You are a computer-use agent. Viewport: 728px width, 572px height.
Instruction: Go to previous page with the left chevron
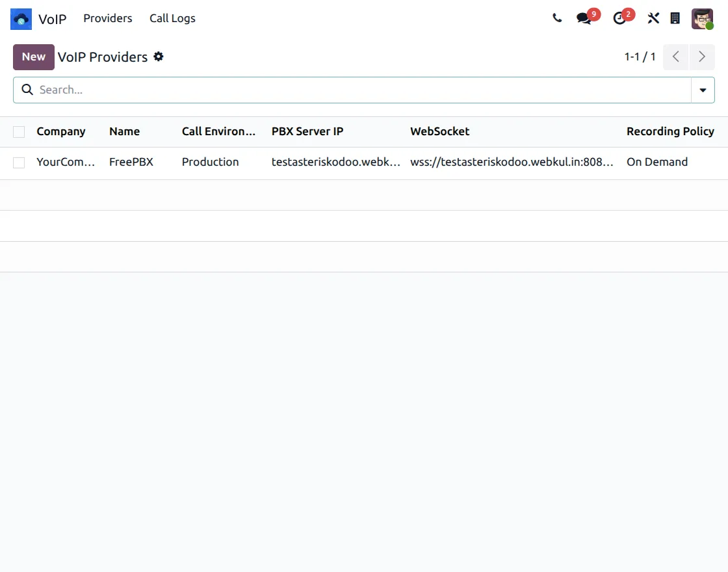pos(675,57)
